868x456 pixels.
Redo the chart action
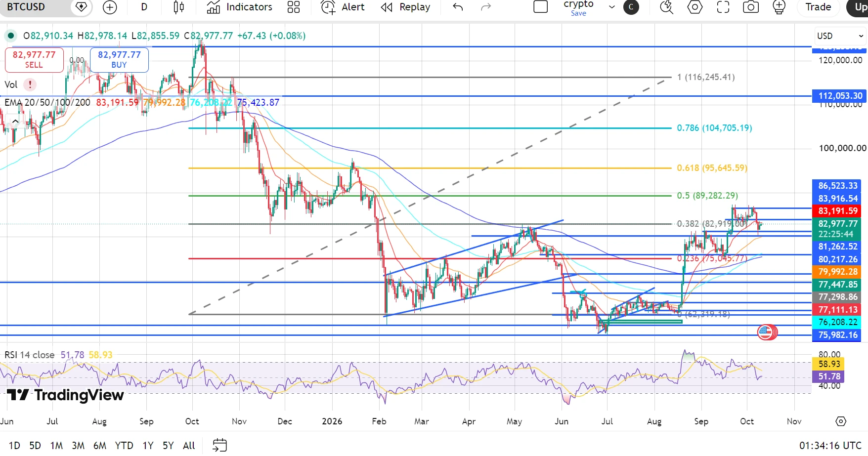tap(486, 7)
